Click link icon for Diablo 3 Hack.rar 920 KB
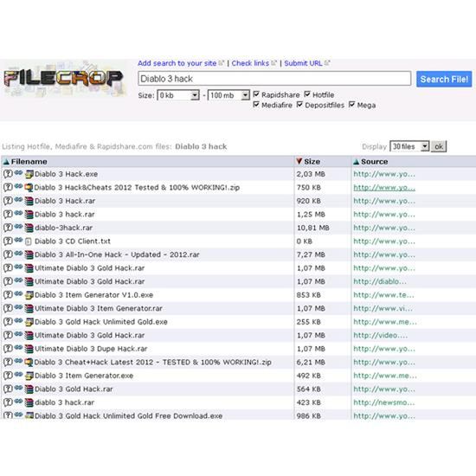The height and width of the screenshot is (476, 476). (x=18, y=200)
